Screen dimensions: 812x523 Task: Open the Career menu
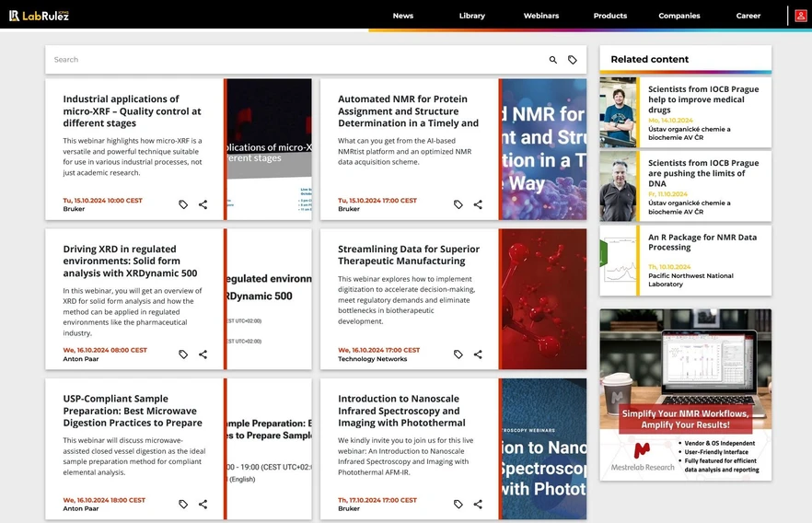[x=748, y=16]
